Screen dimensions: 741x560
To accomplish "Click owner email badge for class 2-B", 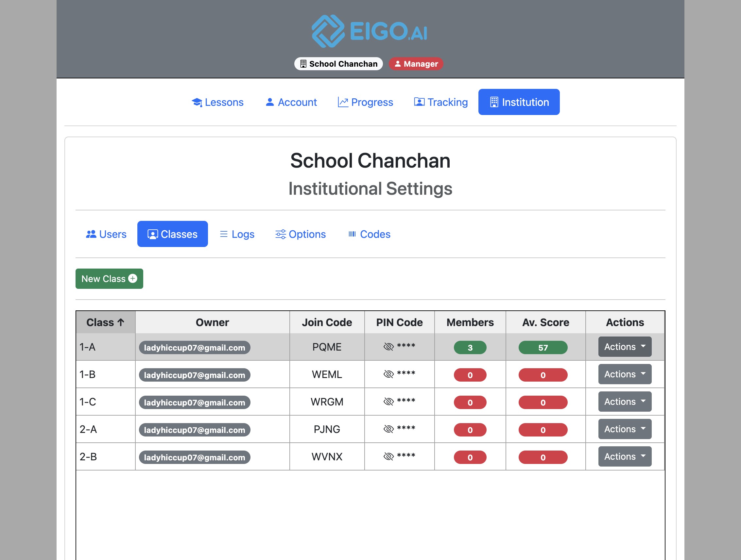I will click(195, 457).
